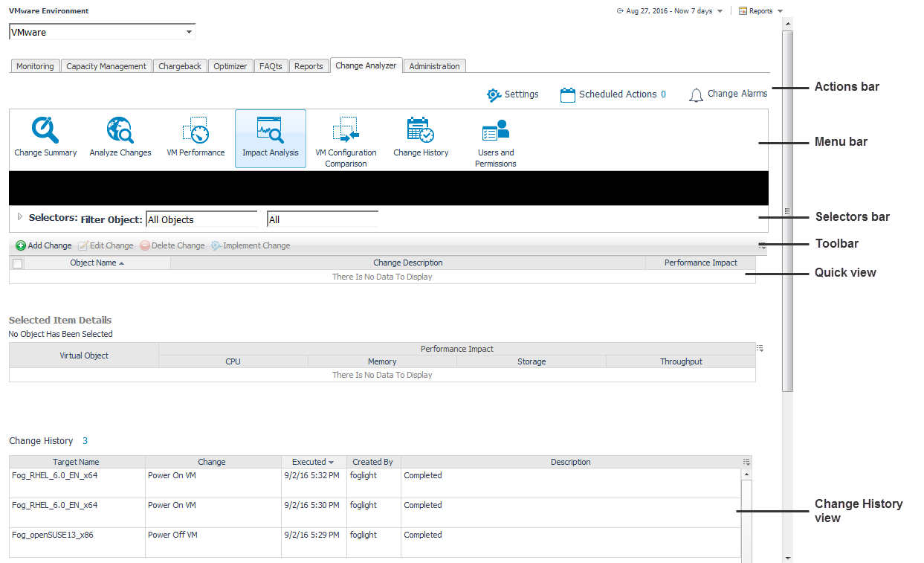This screenshot has height=563, width=924.
Task: Click the All Objects filter field
Action: (201, 219)
